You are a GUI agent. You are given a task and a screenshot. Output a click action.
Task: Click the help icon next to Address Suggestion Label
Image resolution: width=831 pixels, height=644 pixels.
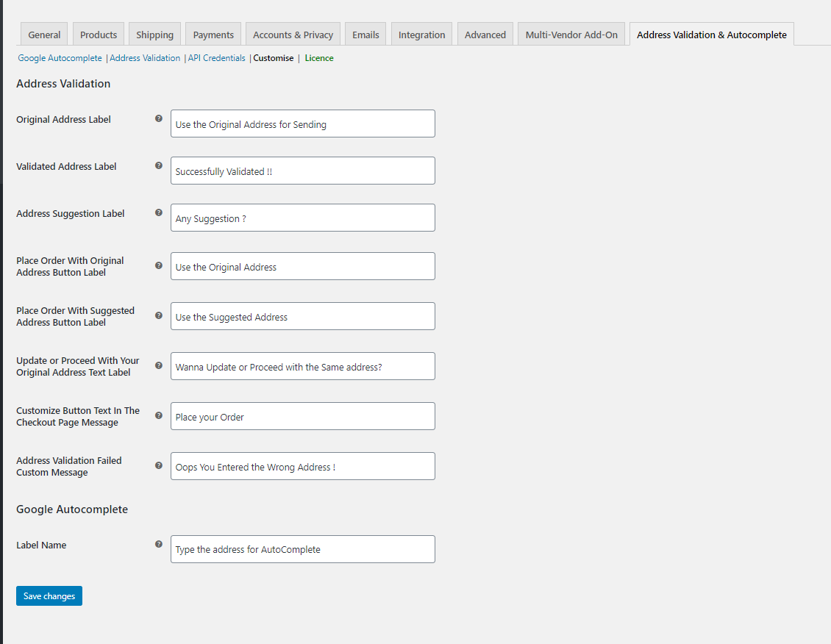(159, 213)
